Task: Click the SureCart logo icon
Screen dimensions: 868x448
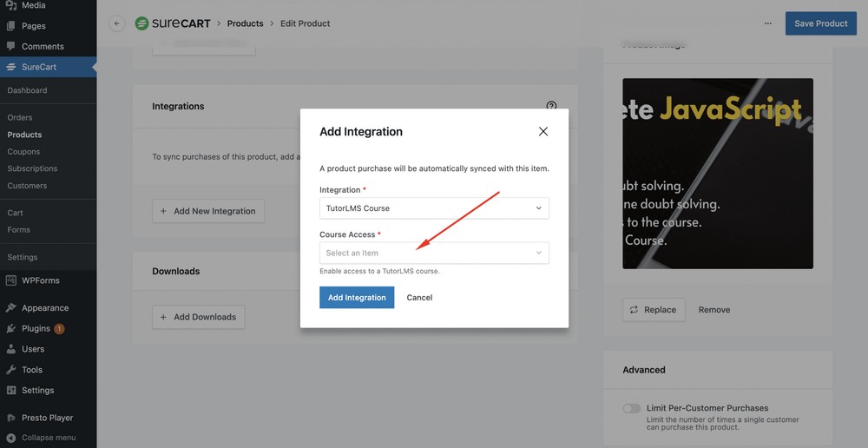Action: (x=141, y=23)
